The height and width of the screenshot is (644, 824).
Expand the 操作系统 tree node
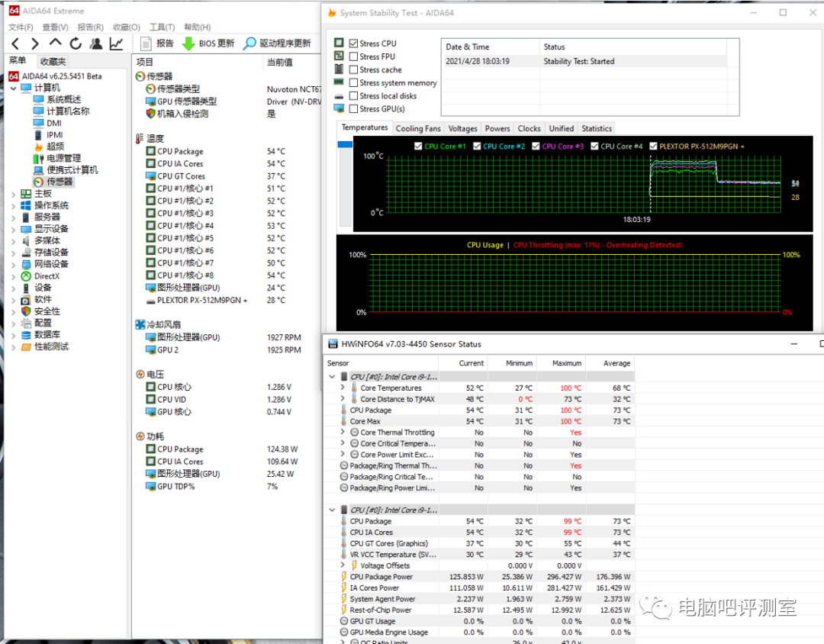(x=13, y=205)
